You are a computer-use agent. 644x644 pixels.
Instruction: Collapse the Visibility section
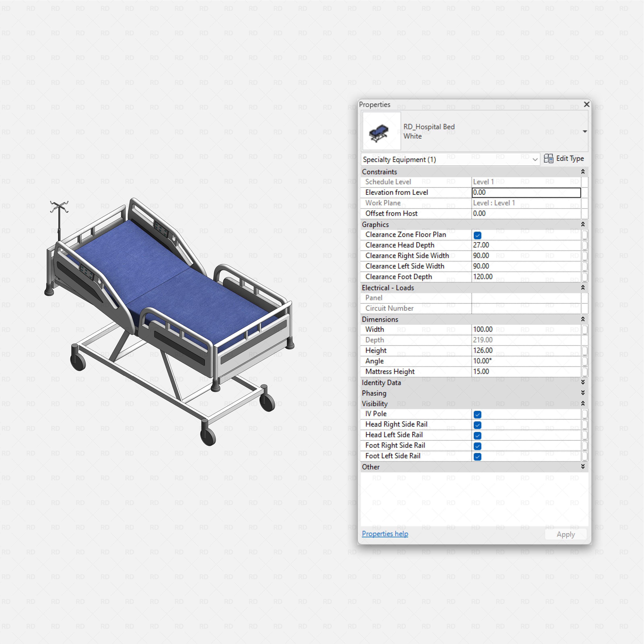(x=583, y=403)
